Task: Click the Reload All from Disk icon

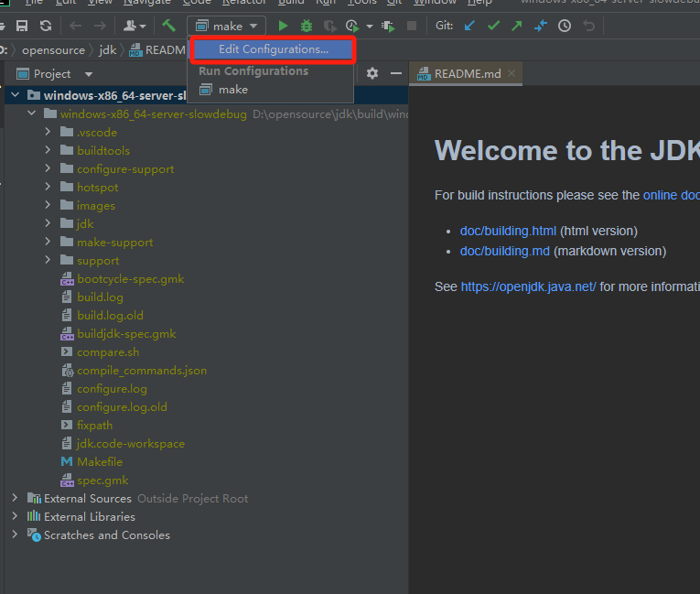Action: (46, 26)
